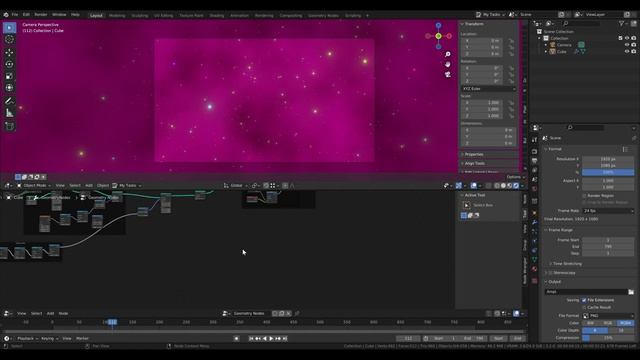640x360 pixels.
Task: Toggle the File Extensions checkbox
Action: tap(584, 300)
